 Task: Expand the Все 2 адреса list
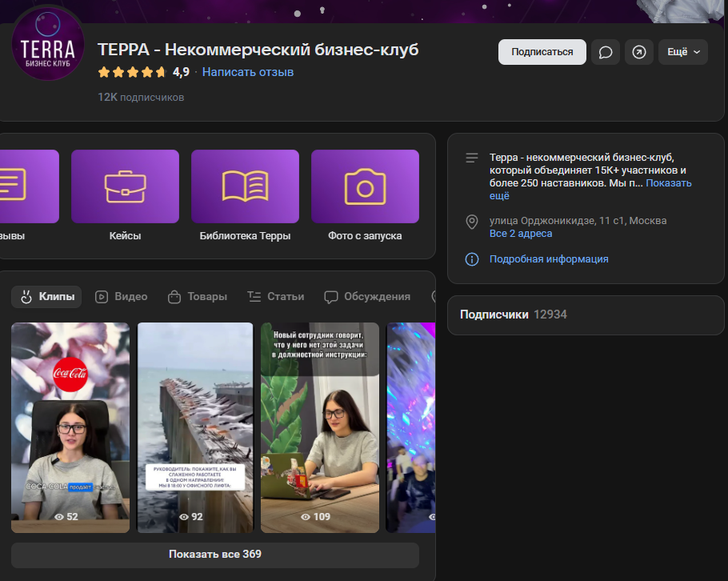click(521, 234)
